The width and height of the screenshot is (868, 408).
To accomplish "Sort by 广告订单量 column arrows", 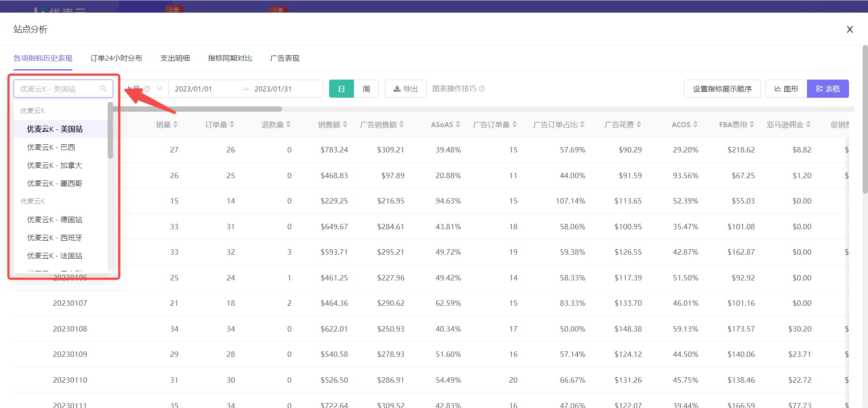I will pos(514,124).
